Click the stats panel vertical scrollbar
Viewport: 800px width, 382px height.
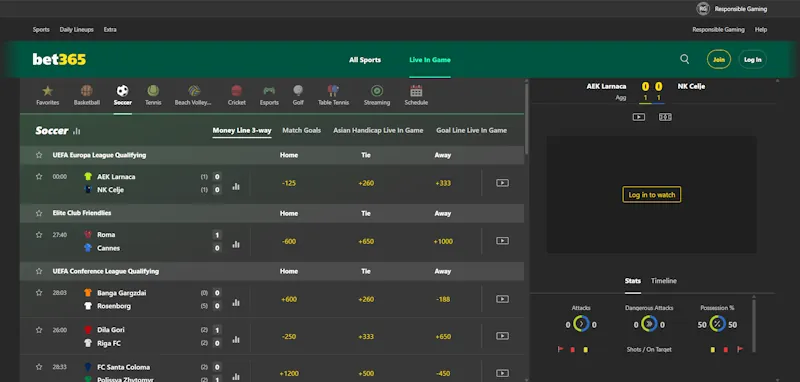pyautogui.click(x=753, y=326)
